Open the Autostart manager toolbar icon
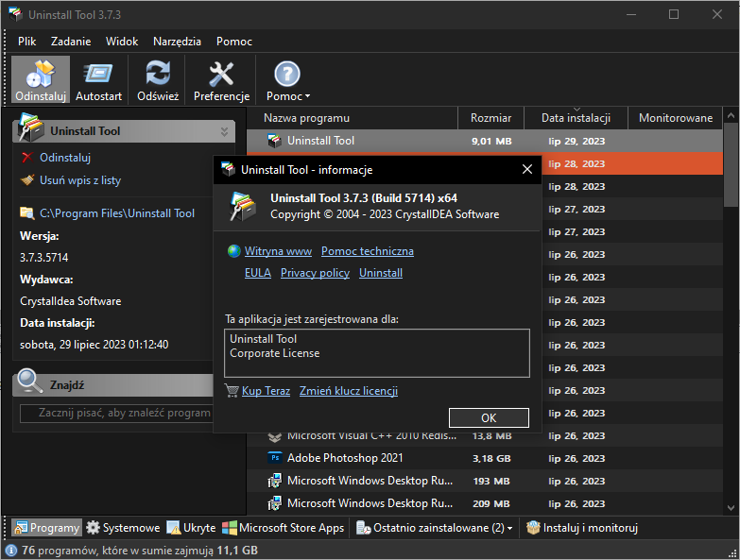The height and width of the screenshot is (560, 740). click(x=98, y=80)
